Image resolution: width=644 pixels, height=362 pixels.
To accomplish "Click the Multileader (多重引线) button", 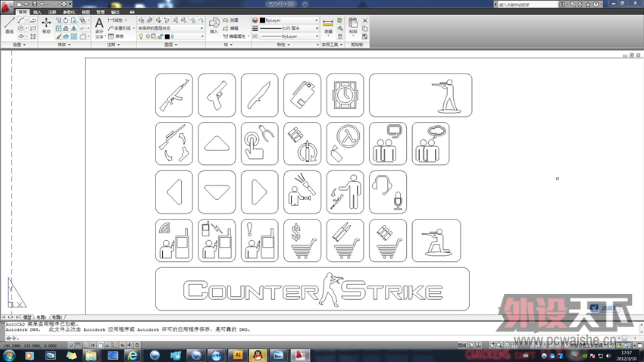I will click(x=120, y=28).
